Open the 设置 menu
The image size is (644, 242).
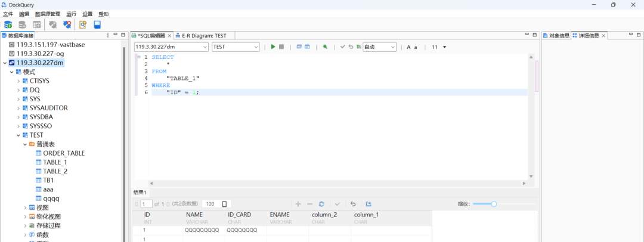tap(88, 14)
